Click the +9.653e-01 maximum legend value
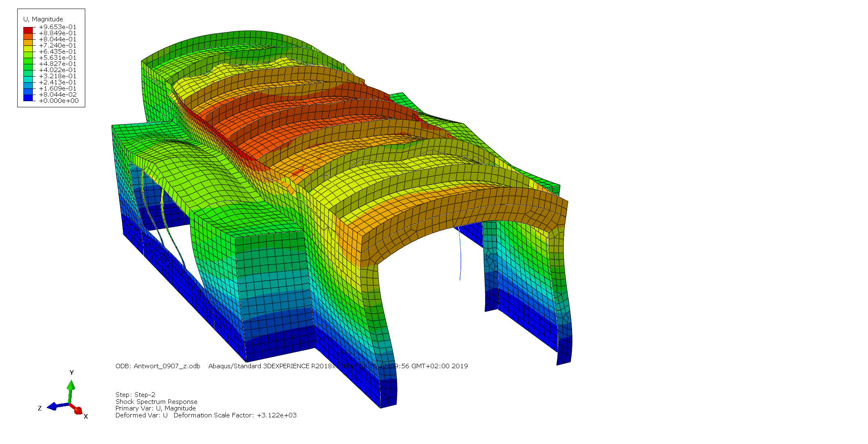The image size is (868, 444). pos(57,27)
